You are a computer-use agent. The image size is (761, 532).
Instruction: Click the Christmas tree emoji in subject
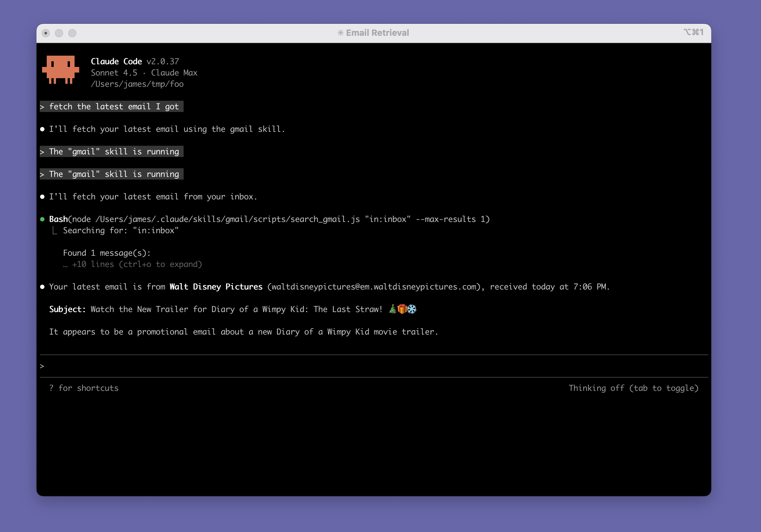coord(392,309)
